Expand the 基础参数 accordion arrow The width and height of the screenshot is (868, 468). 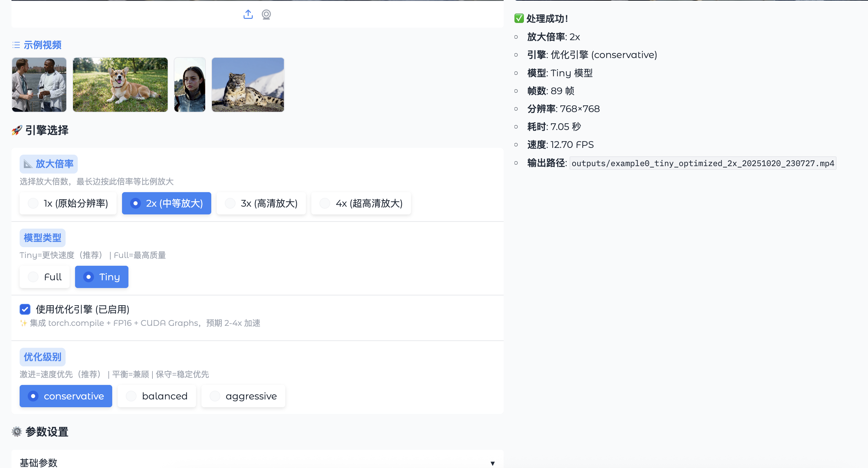tap(492, 463)
